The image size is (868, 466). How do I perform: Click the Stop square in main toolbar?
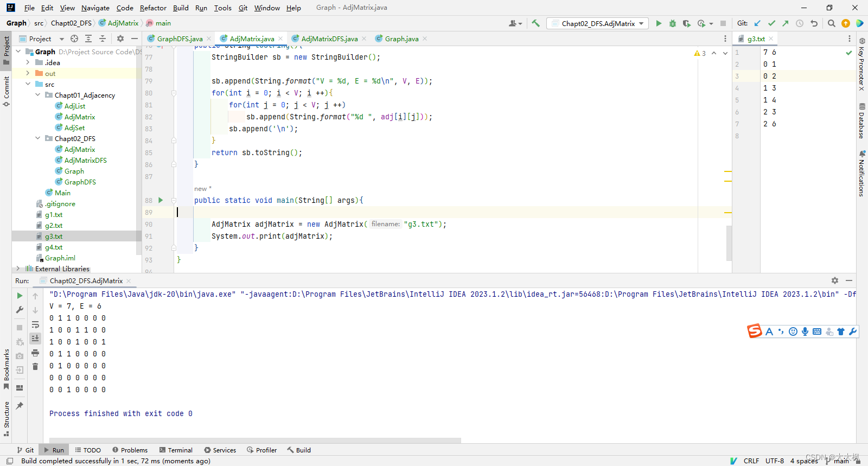coord(723,23)
